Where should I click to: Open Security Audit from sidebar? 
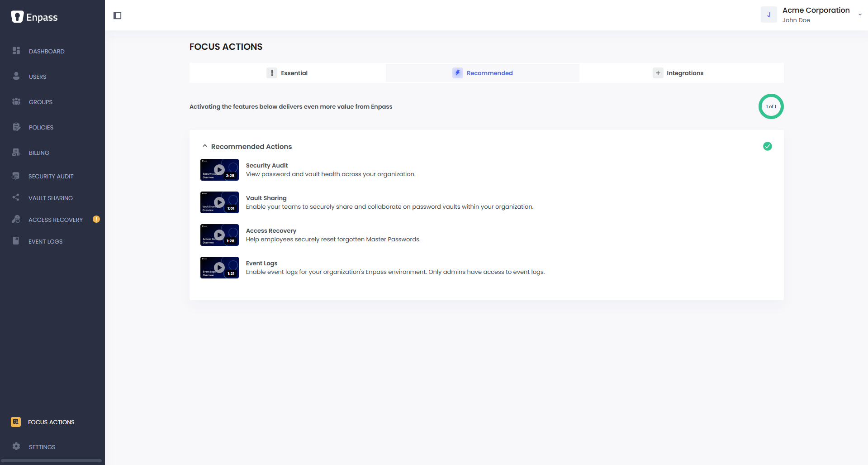pyautogui.click(x=51, y=176)
